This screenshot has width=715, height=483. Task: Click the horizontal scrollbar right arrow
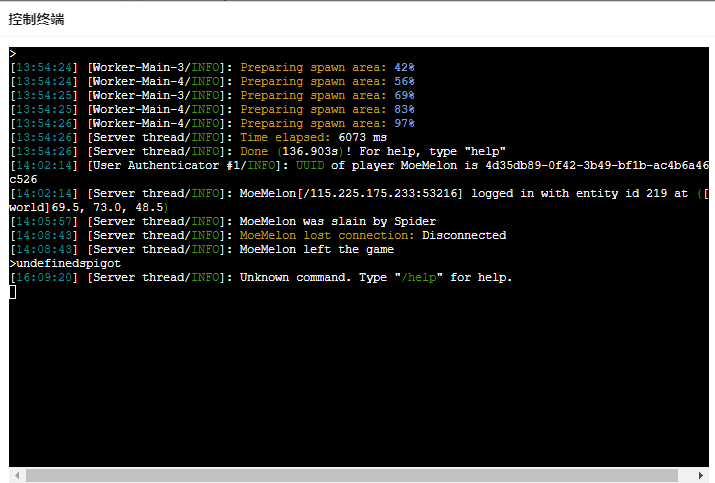point(700,475)
